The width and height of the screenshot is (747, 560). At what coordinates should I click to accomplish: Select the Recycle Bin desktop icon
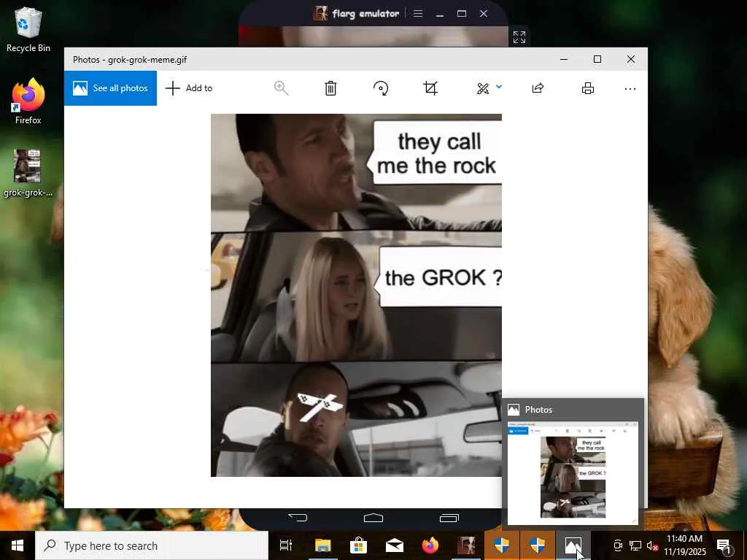coord(28,29)
